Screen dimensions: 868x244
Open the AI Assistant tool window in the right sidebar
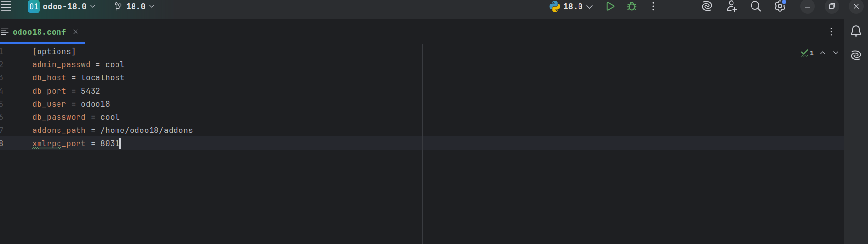click(x=856, y=55)
